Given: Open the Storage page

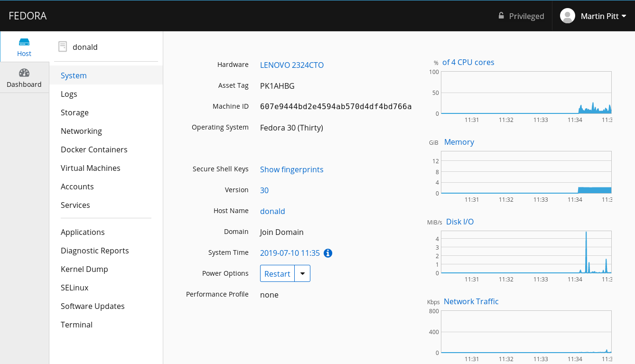Looking at the screenshot, I should pyautogui.click(x=75, y=112).
